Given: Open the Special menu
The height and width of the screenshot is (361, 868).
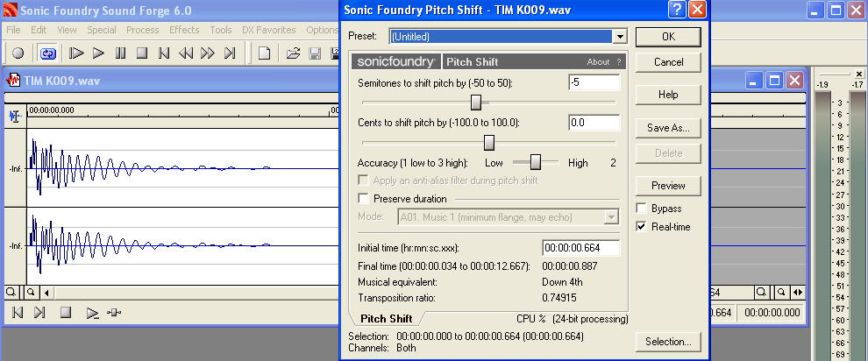Looking at the screenshot, I should [102, 30].
